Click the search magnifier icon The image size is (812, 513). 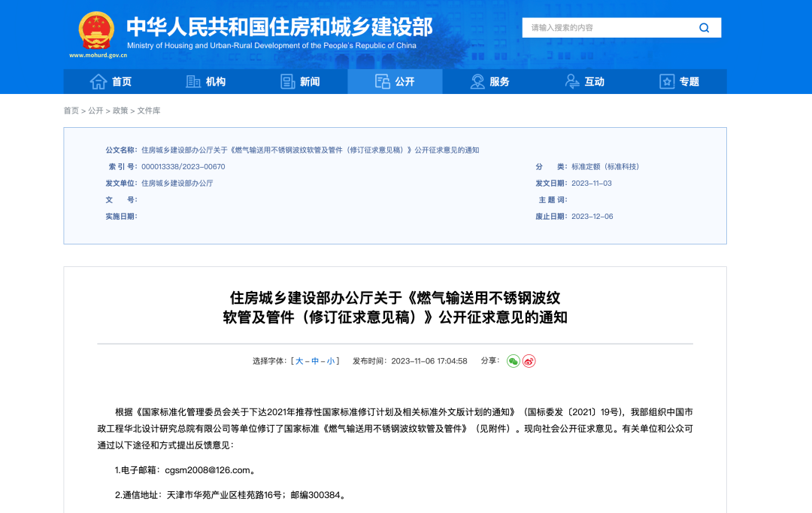(x=704, y=28)
